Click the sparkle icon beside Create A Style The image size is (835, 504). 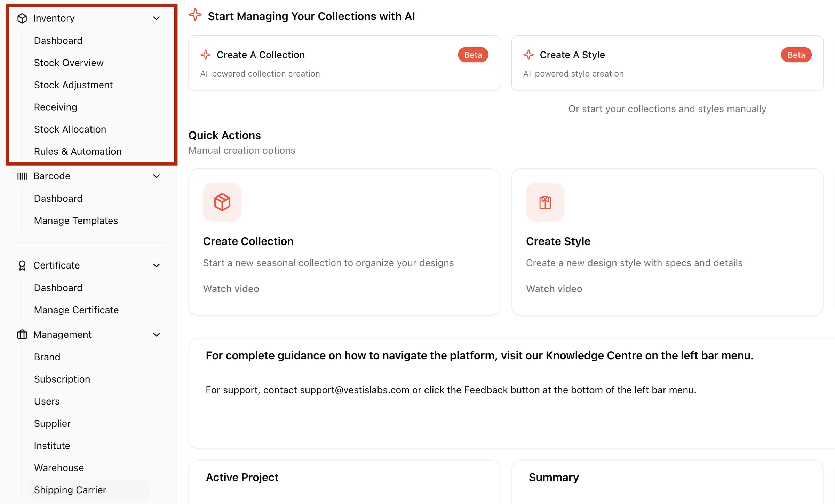tap(528, 55)
